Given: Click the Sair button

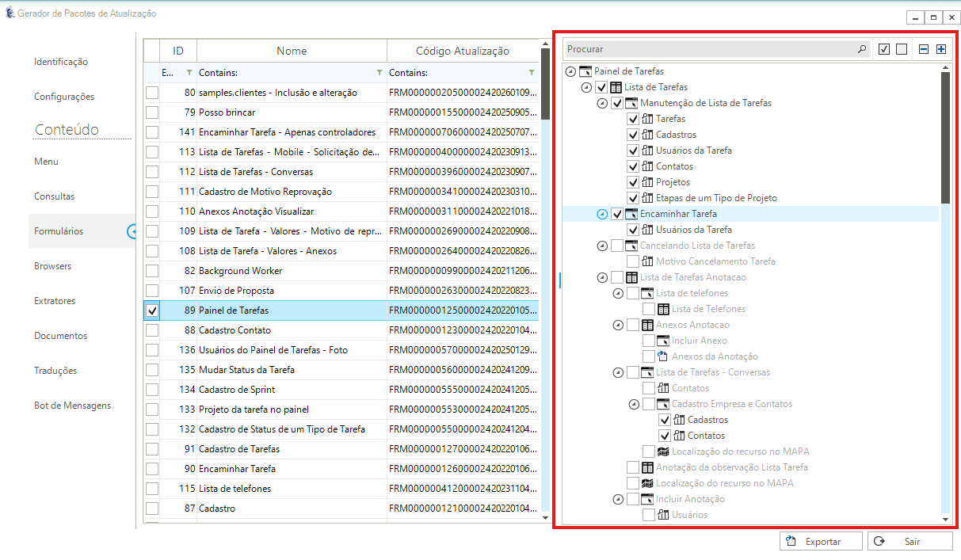Looking at the screenshot, I should (910, 542).
